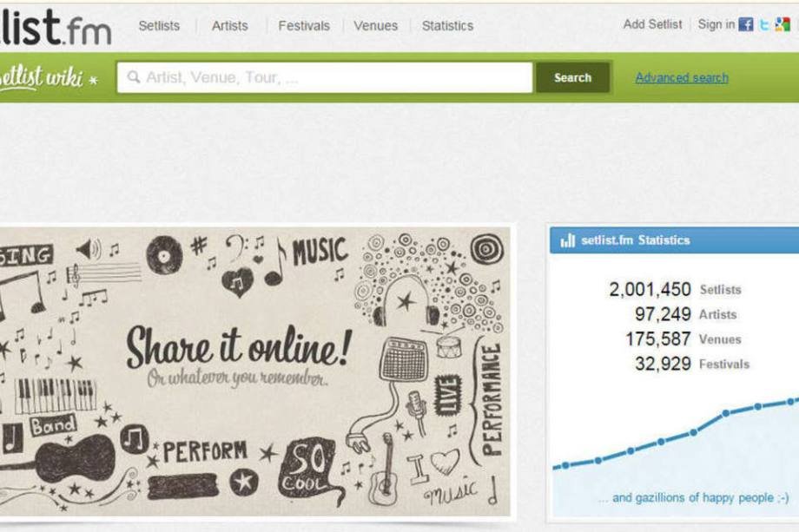Click a data point on statistics graph
This screenshot has height=532, width=799.
[x=726, y=413]
